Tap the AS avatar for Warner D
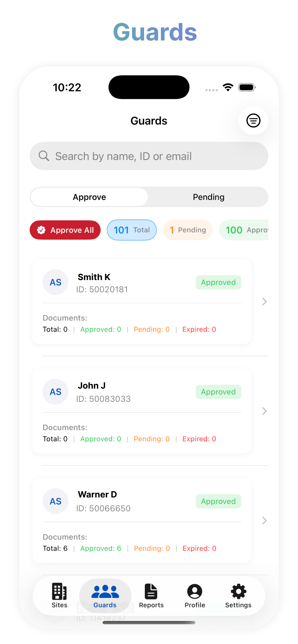298x644 pixels. (55, 501)
